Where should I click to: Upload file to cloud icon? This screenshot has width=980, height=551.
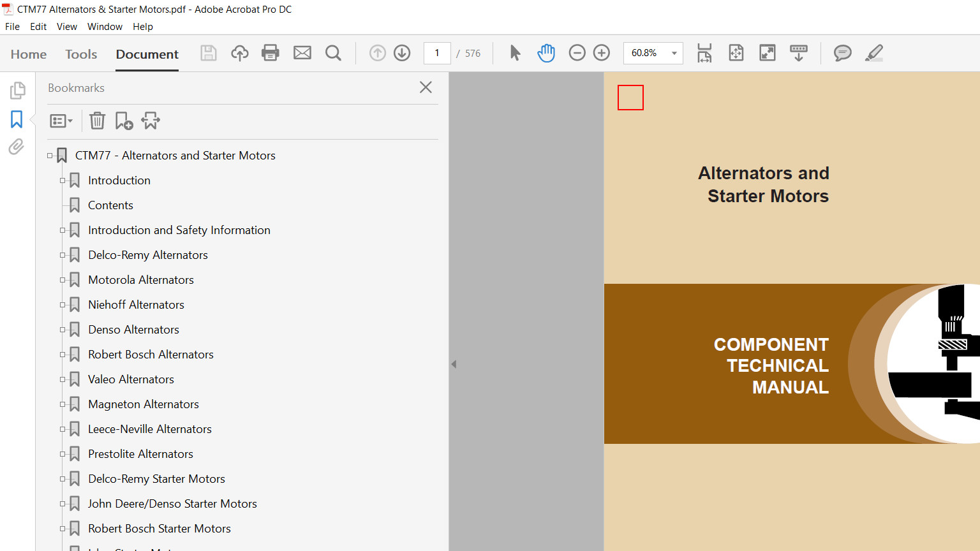(240, 53)
